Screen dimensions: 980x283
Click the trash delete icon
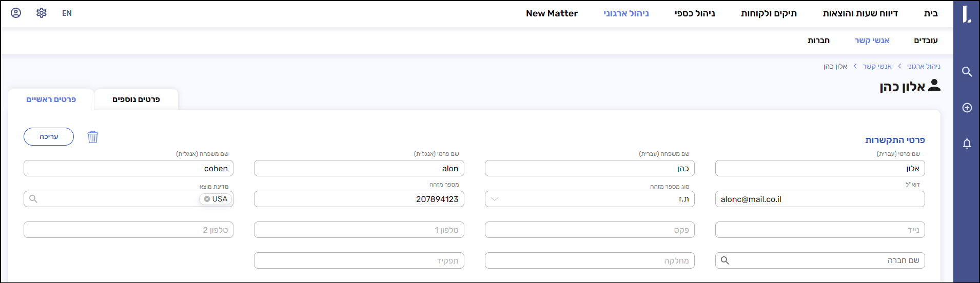(x=92, y=137)
